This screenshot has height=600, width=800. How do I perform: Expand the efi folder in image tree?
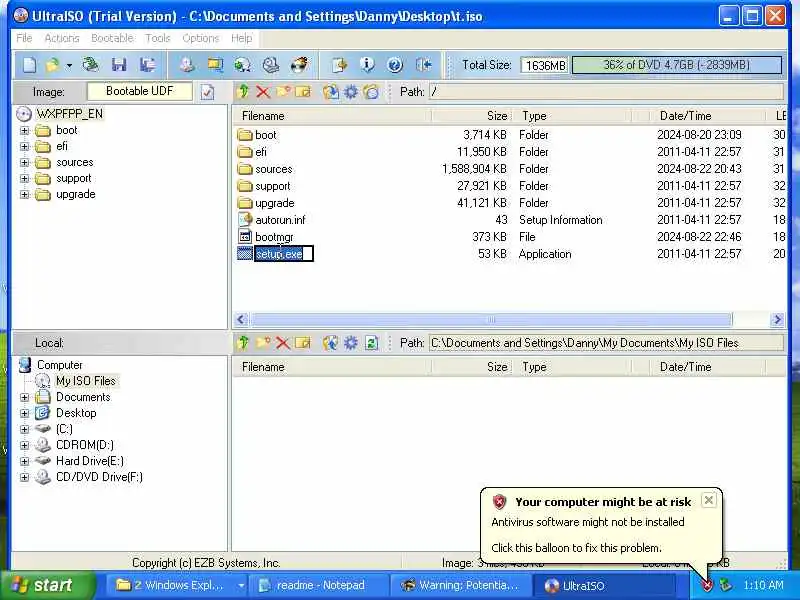point(24,146)
